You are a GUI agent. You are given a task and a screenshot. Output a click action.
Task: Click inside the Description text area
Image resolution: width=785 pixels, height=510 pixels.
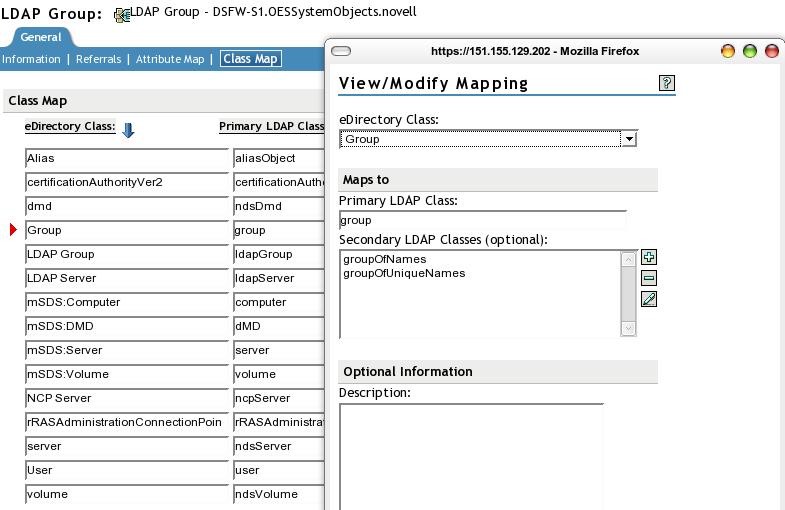pos(471,455)
